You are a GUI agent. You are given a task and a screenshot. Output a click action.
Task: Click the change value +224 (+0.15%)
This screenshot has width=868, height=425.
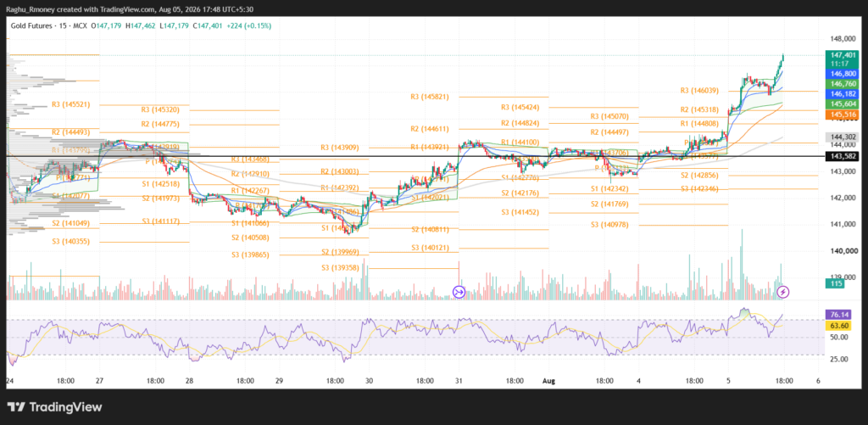point(248,25)
